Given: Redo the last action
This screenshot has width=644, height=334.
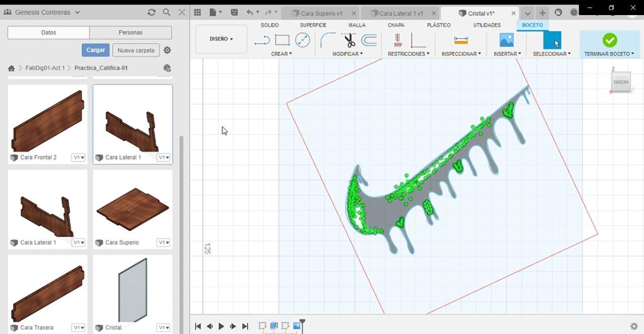Looking at the screenshot, I should [x=269, y=13].
